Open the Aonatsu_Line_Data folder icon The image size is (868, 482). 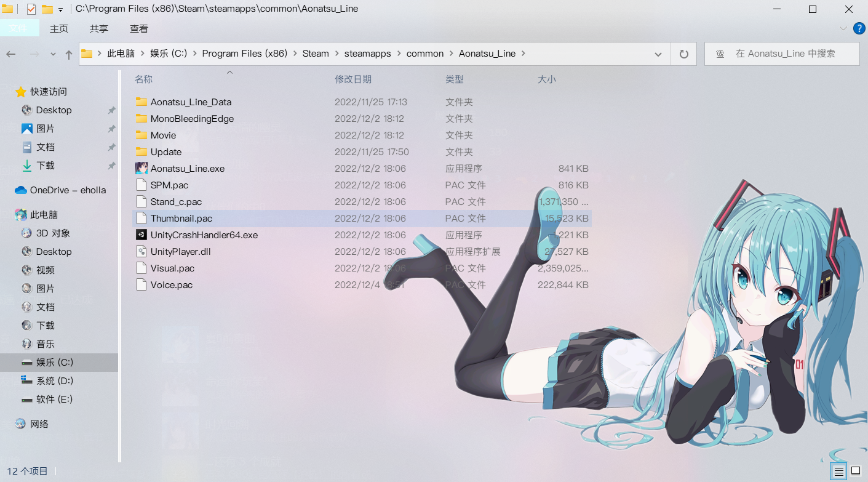(141, 102)
